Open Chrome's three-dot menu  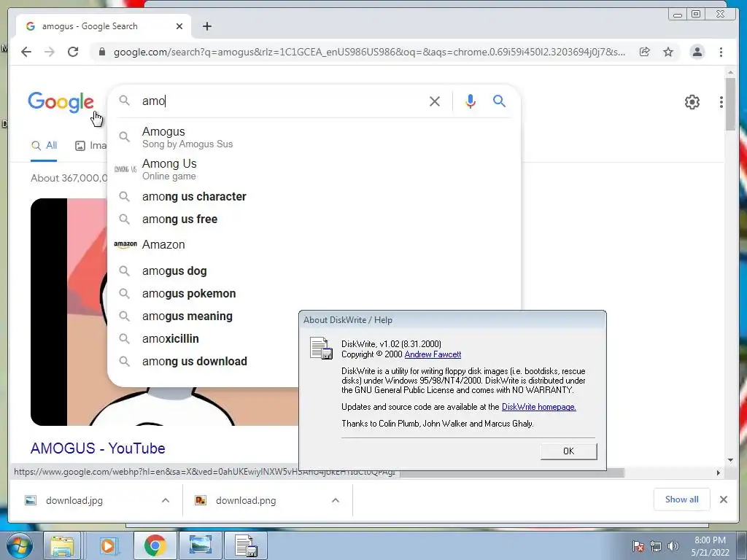coord(721,52)
